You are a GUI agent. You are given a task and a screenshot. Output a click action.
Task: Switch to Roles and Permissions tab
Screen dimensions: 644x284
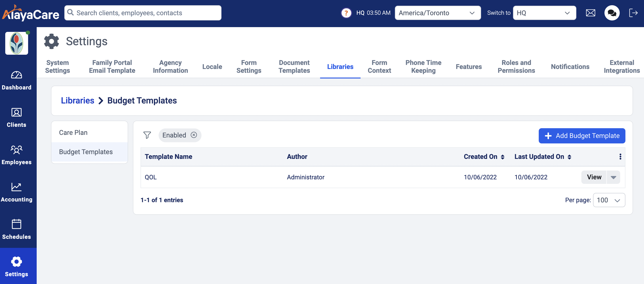pos(516,67)
